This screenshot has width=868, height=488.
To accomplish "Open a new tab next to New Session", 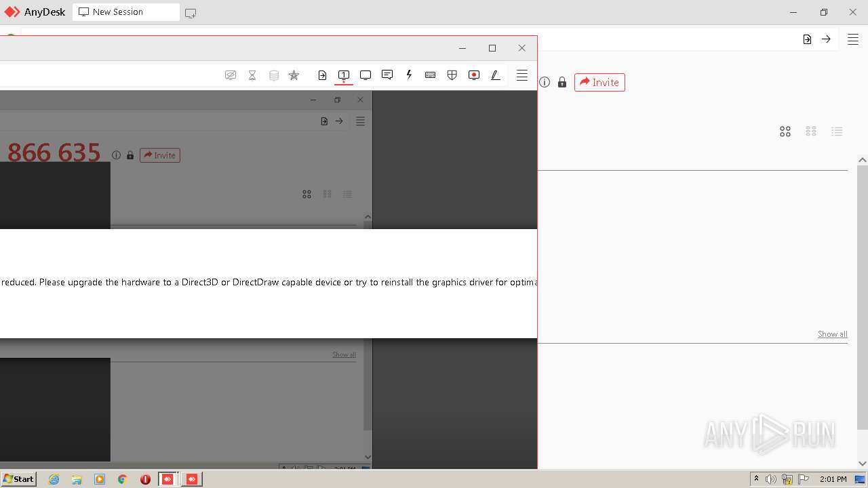I will 191,13.
